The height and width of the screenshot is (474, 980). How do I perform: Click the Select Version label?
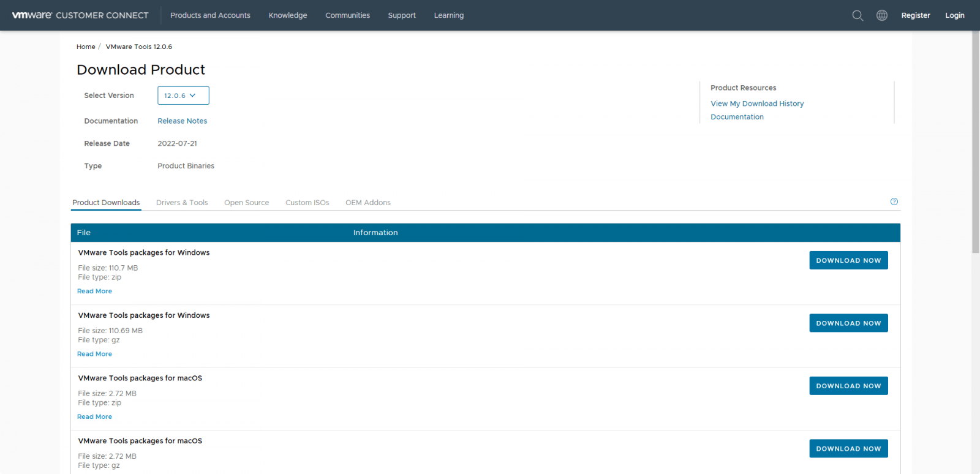(x=109, y=96)
